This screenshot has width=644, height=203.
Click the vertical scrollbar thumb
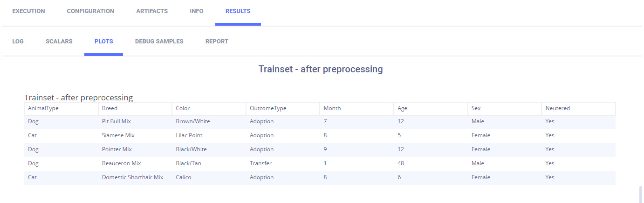641,193
